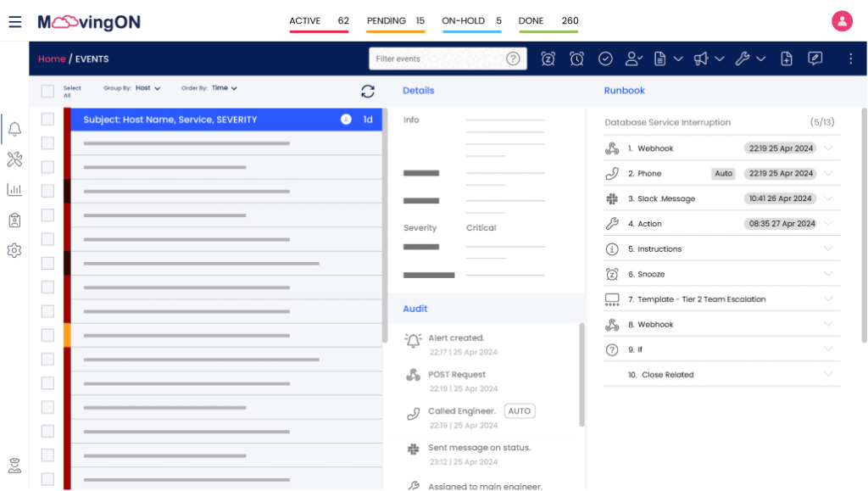Click the 08:35 27 Apr 2024 Action timestamp
The image size is (868, 491).
782,224
